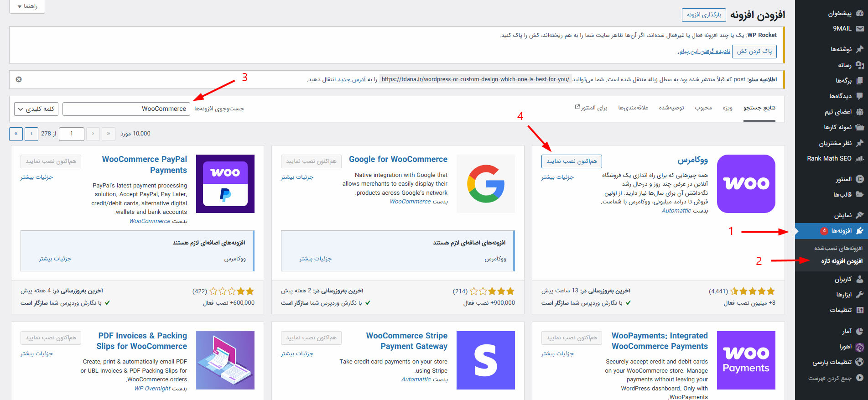Click the ووکامرس plugin title link
This screenshot has height=400, width=868.
[692, 160]
